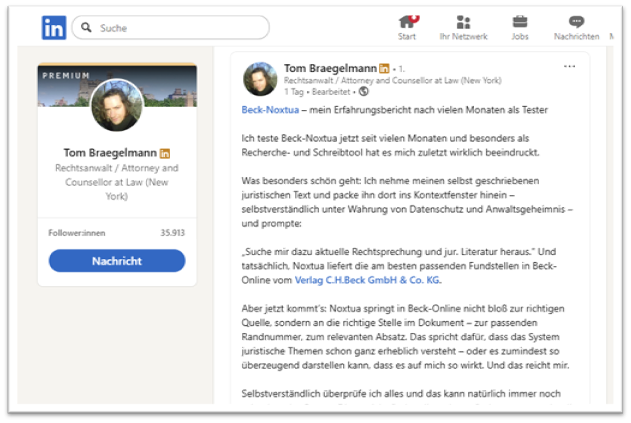Image resolution: width=631 pixels, height=423 pixels.
Task: Click the paragraph beginning 'Was besonders schön geht'
Action: click(x=407, y=202)
